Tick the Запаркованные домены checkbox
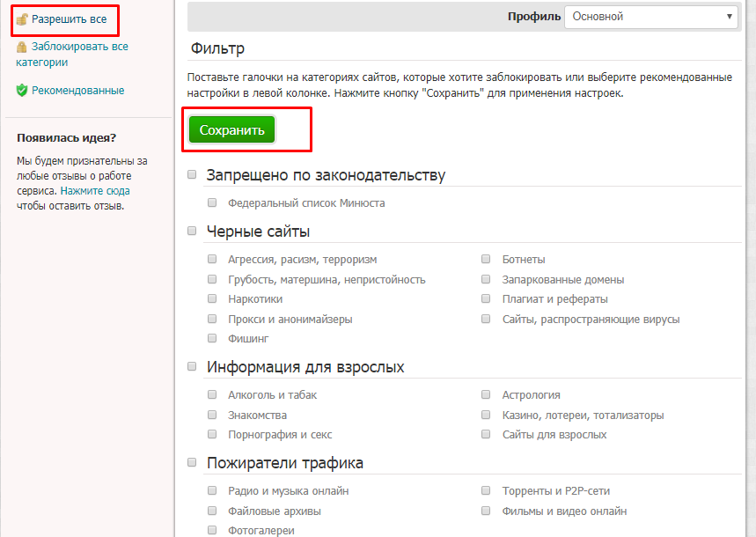This screenshot has width=756, height=537. tap(486, 279)
